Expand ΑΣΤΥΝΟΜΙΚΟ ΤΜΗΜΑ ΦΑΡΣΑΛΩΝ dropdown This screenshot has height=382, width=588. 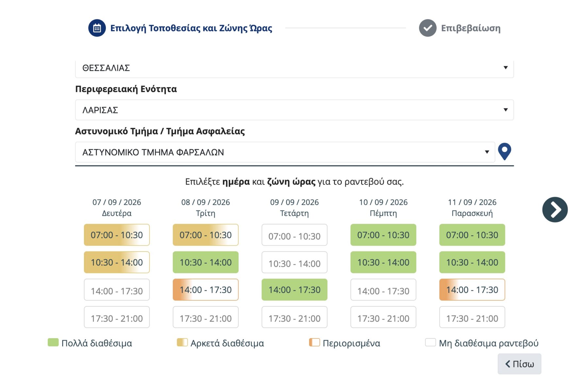tap(285, 152)
